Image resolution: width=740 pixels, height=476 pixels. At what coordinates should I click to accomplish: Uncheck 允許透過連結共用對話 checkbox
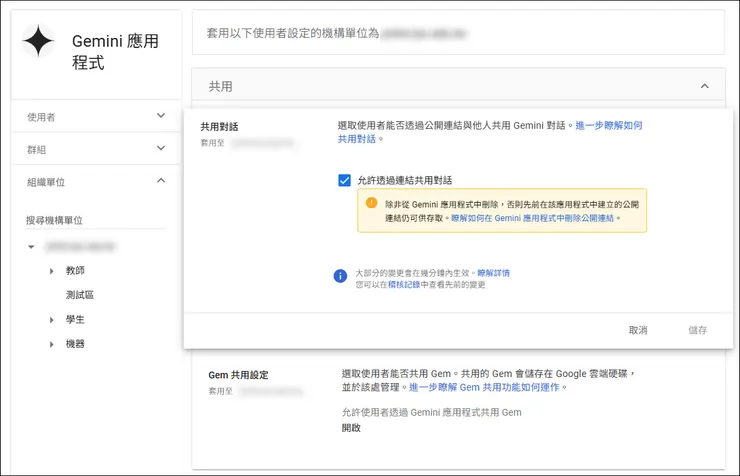point(345,180)
